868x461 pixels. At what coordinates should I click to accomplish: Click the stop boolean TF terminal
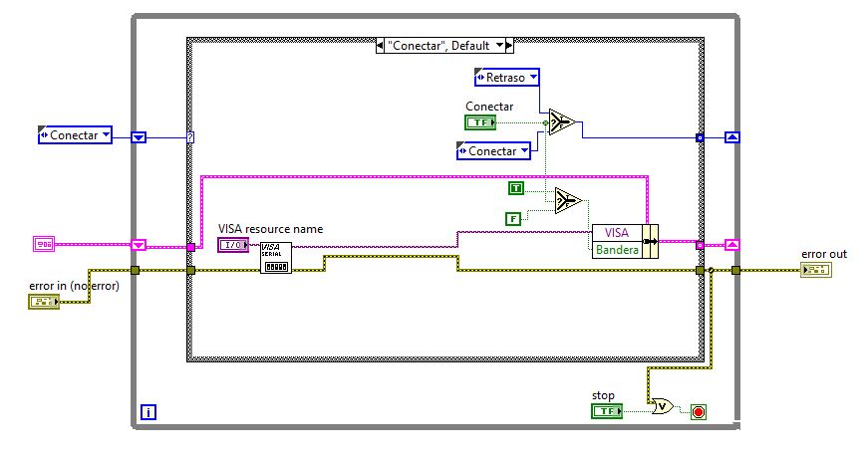click(607, 410)
